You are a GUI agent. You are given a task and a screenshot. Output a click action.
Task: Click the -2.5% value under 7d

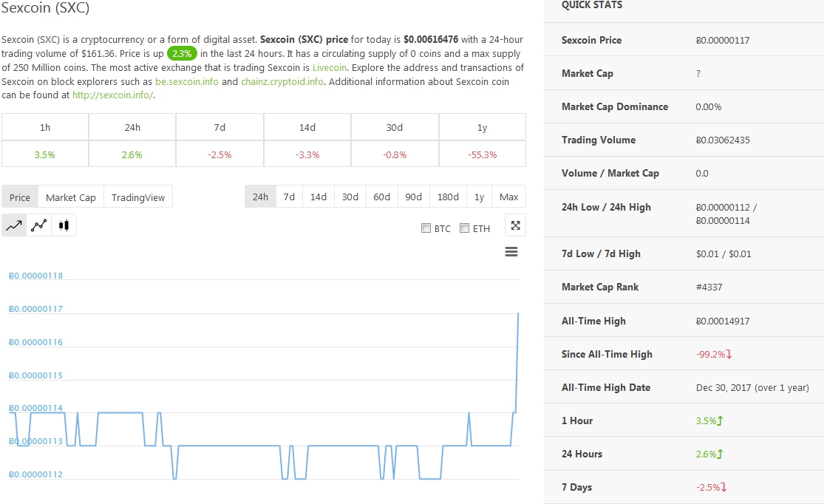219,154
